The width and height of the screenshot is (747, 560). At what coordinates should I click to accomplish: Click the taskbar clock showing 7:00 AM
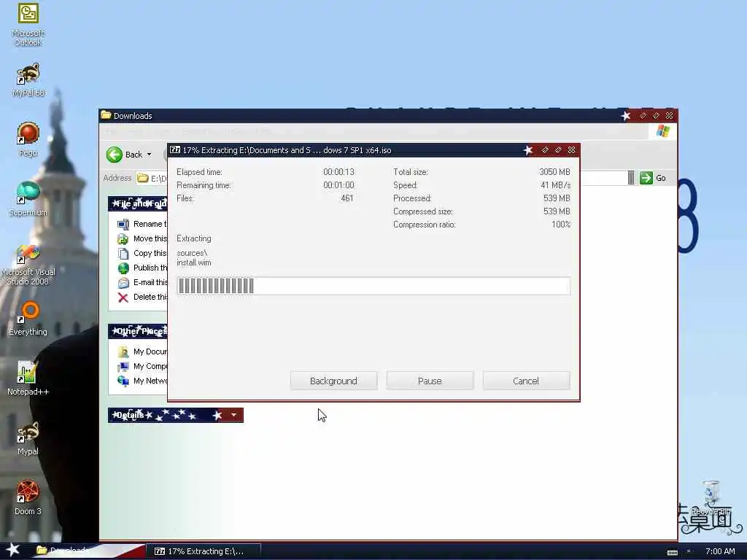tap(720, 551)
